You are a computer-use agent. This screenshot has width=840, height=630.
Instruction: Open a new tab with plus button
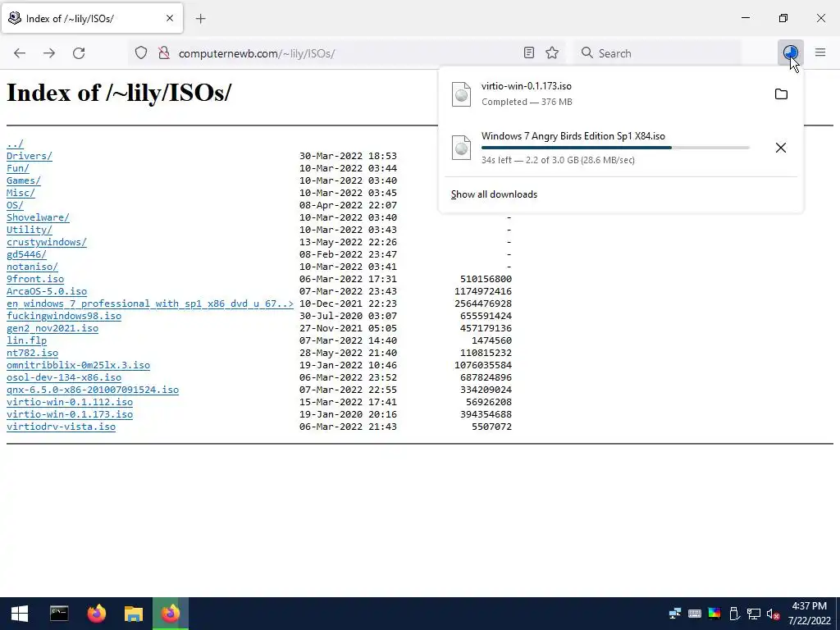pyautogui.click(x=200, y=19)
